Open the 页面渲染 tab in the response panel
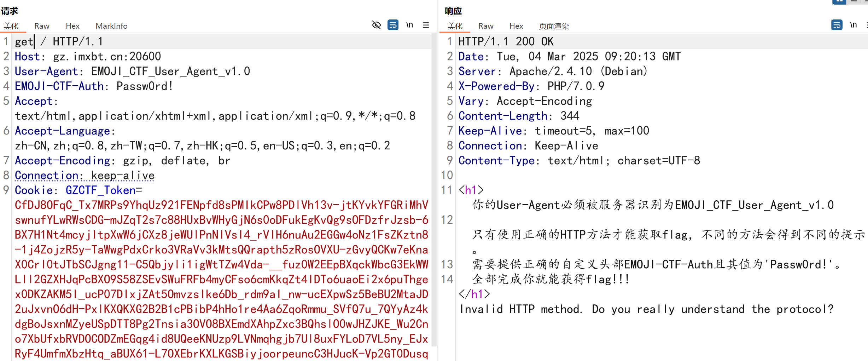 553,26
